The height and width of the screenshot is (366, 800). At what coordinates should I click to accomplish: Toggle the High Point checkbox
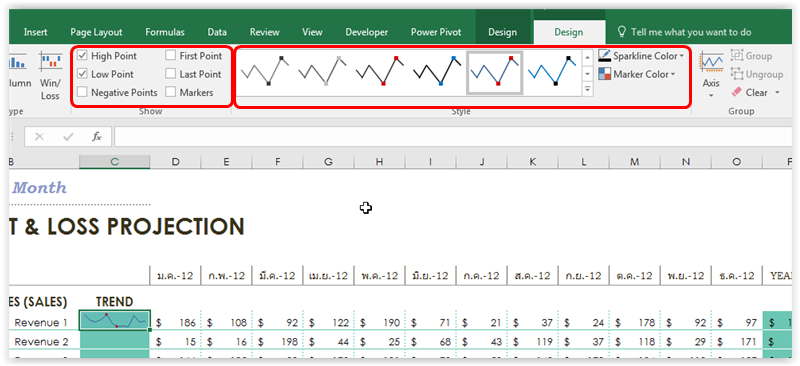tap(82, 56)
